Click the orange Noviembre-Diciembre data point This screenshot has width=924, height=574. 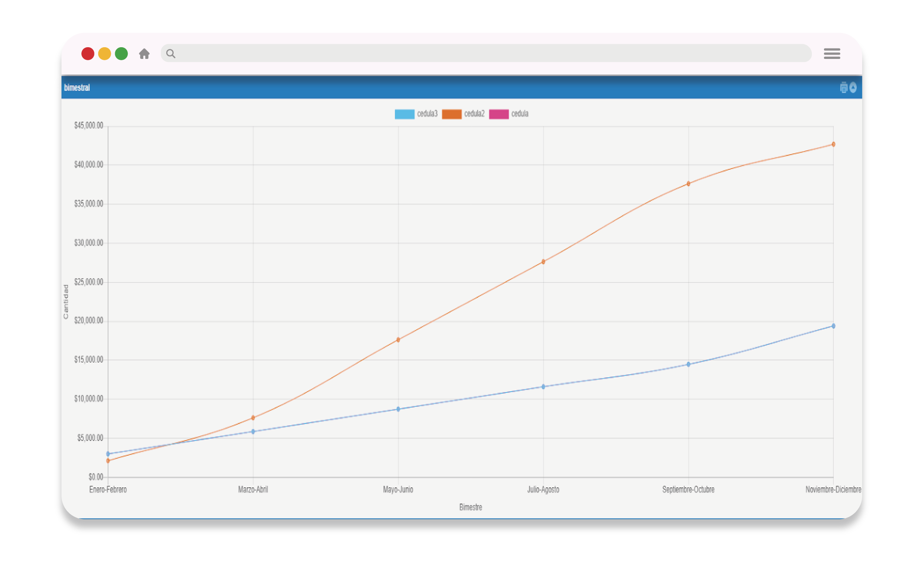833,144
